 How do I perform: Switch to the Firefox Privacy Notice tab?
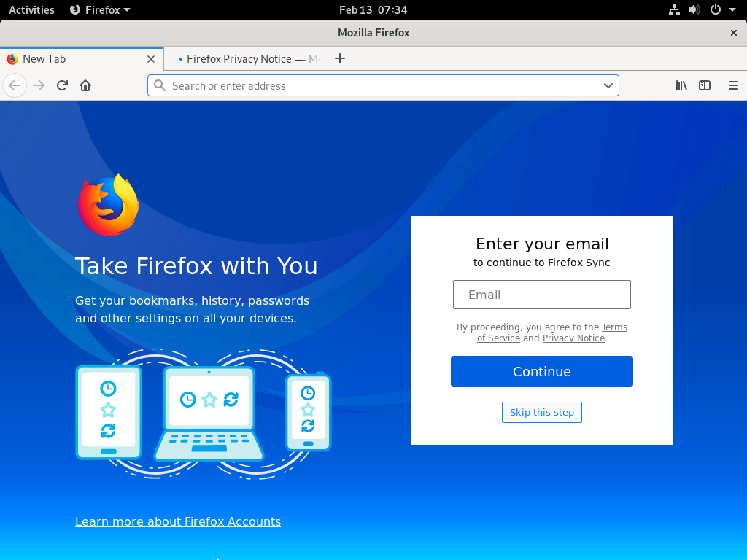pyautogui.click(x=246, y=59)
